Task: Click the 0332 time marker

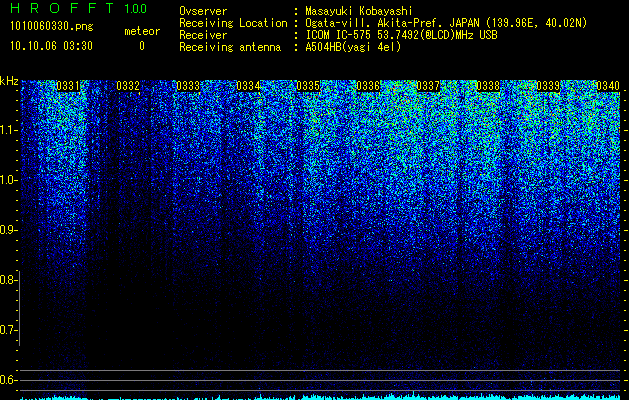Action: click(128, 86)
